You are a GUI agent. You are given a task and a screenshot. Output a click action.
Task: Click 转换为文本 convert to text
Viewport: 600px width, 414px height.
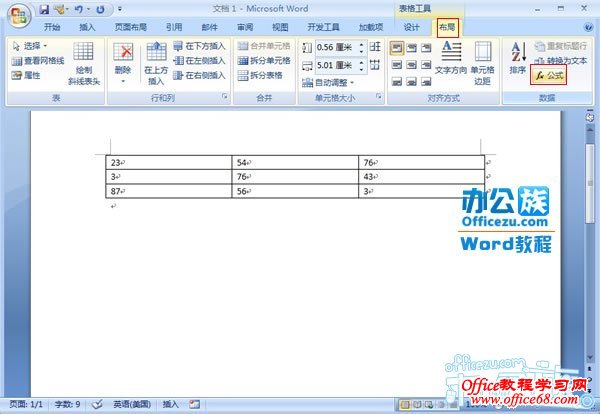pos(561,60)
